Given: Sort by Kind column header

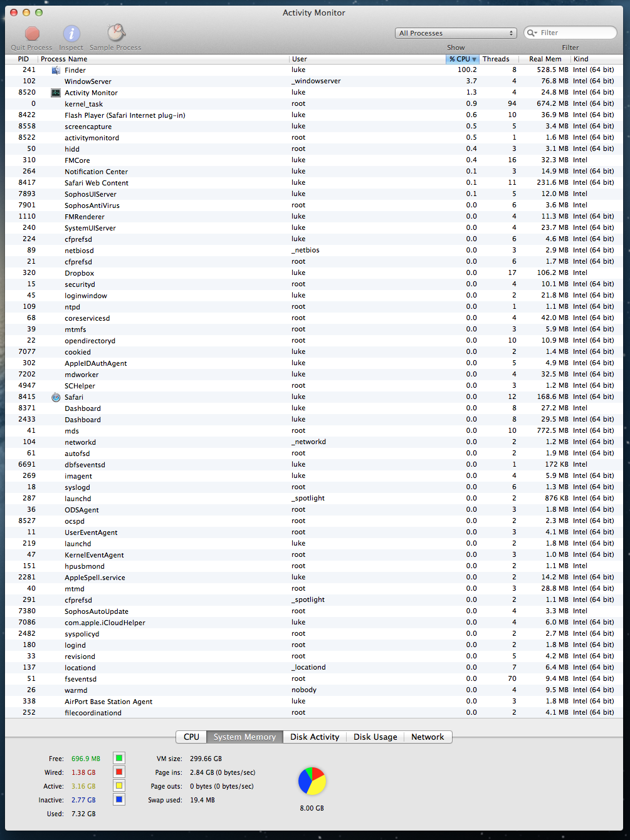Looking at the screenshot, I should tap(597, 59).
